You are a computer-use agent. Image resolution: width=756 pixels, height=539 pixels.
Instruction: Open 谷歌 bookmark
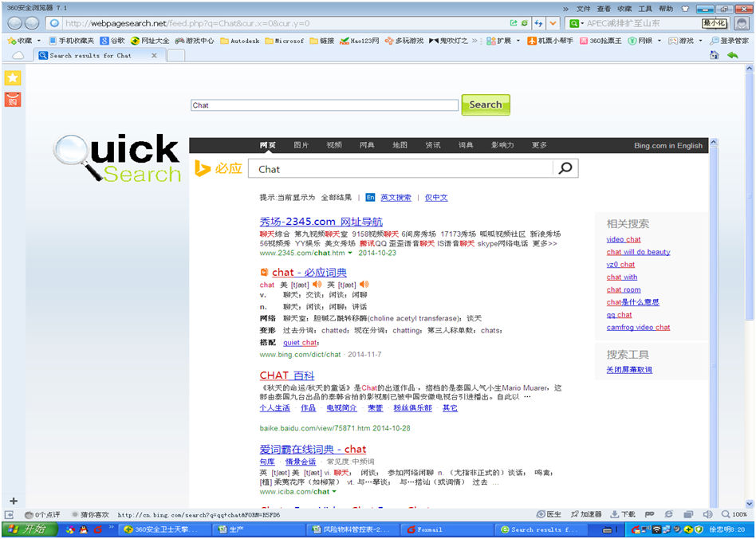pyautogui.click(x=112, y=41)
